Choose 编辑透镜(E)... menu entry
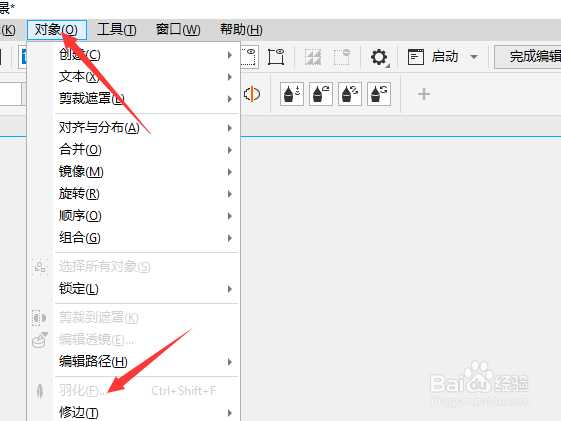 (x=133, y=339)
